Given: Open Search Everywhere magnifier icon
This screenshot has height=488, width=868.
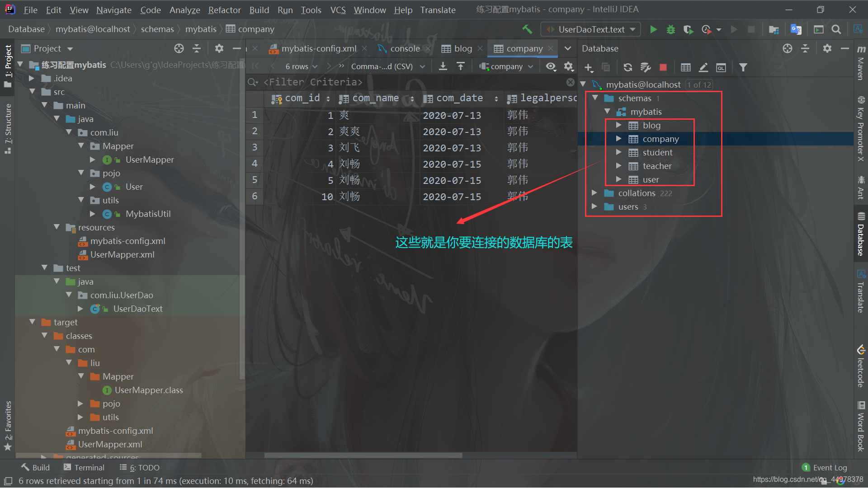Looking at the screenshot, I should click(x=836, y=29).
